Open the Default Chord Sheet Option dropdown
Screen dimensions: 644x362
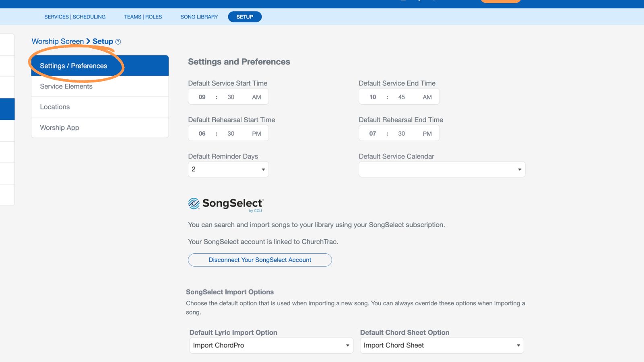[441, 345]
